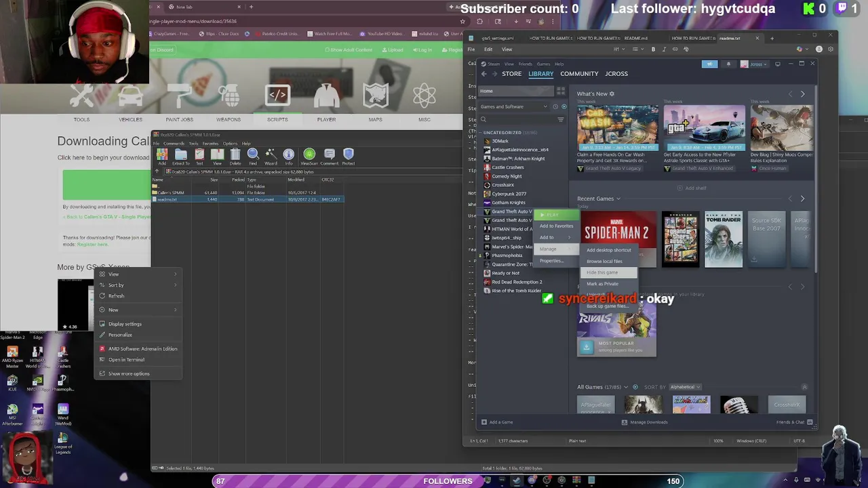Open the Wizard tool in WinRAR
868x488 pixels.
click(271, 157)
